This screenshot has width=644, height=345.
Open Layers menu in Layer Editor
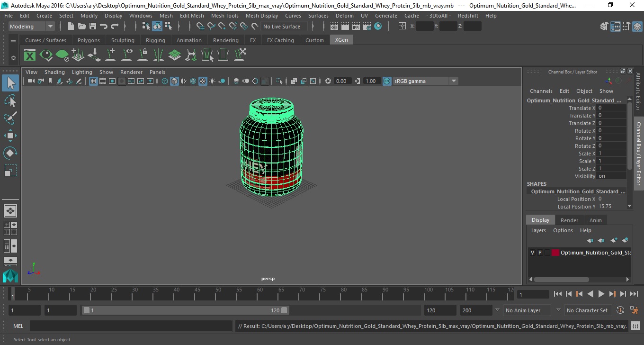click(538, 230)
